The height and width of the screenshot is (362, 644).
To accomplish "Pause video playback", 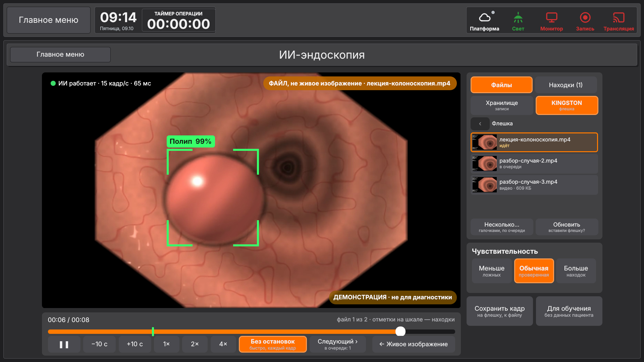I will point(64,344).
